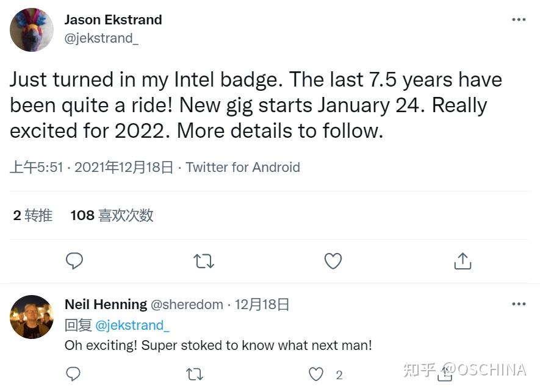Retweet Jason Ekstrand's tweet
Screen dimensions: 540x392
[x=203, y=261]
